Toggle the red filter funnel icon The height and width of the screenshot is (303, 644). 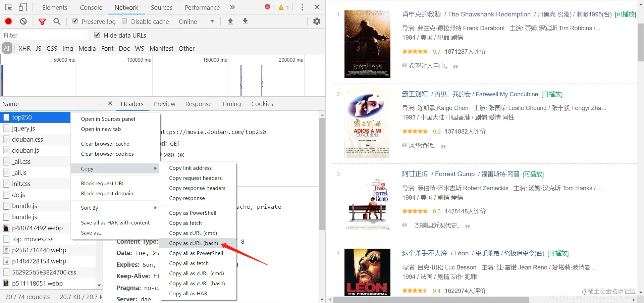pyautogui.click(x=42, y=21)
